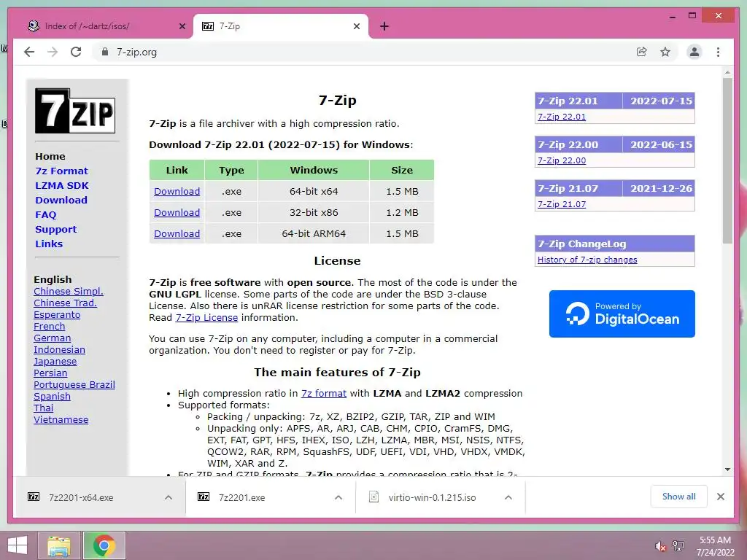Download the 64-bit x64 .exe
The width and height of the screenshot is (747, 560).
pos(177,192)
